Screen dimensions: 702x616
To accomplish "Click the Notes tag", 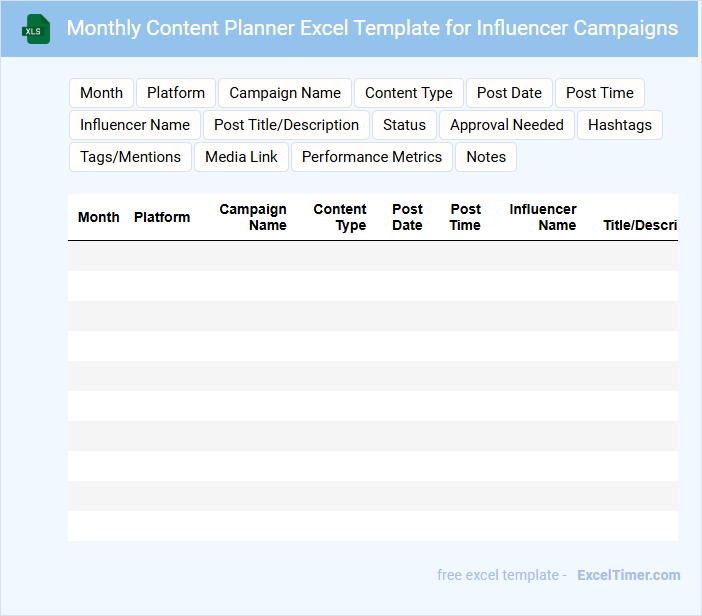I will click(486, 157).
